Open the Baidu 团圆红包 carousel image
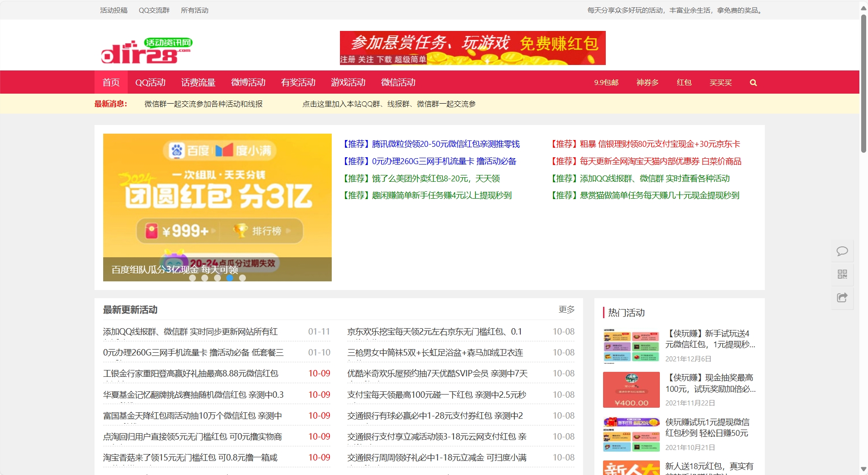868x475 pixels. tap(217, 207)
